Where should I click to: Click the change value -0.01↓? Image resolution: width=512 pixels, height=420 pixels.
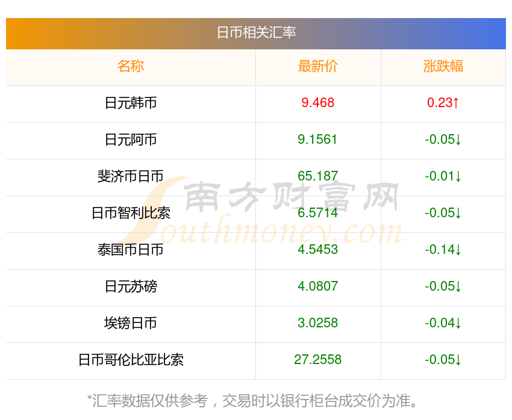[x=443, y=176]
